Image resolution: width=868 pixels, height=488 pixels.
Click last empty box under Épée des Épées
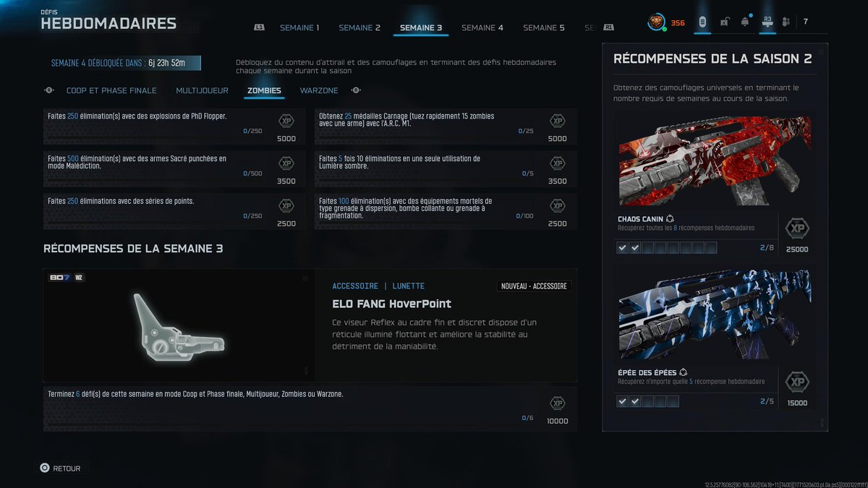[673, 401]
